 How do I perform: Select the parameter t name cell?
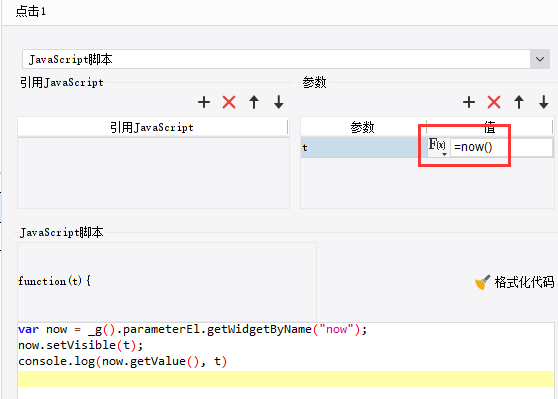363,147
